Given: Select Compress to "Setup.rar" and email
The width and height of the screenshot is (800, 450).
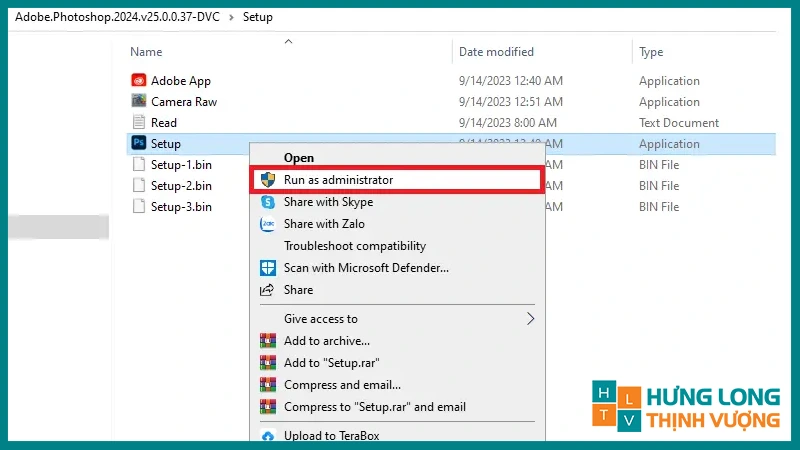Looking at the screenshot, I should coord(374,407).
